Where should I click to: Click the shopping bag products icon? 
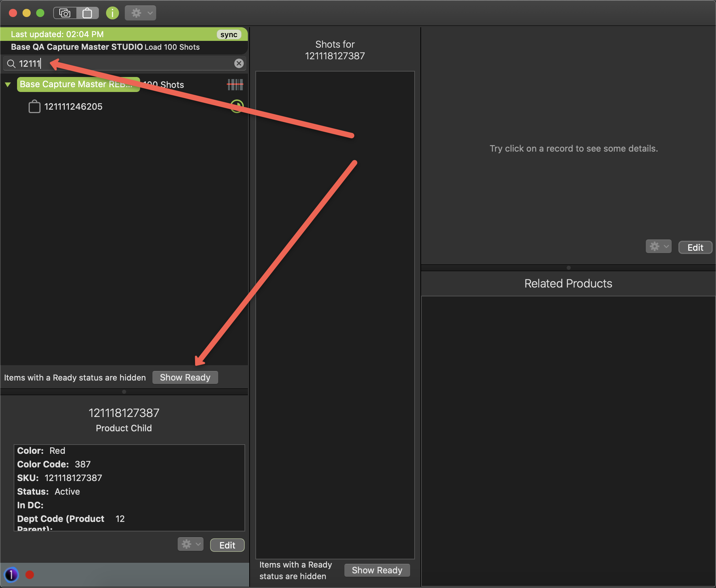pyautogui.click(x=87, y=13)
